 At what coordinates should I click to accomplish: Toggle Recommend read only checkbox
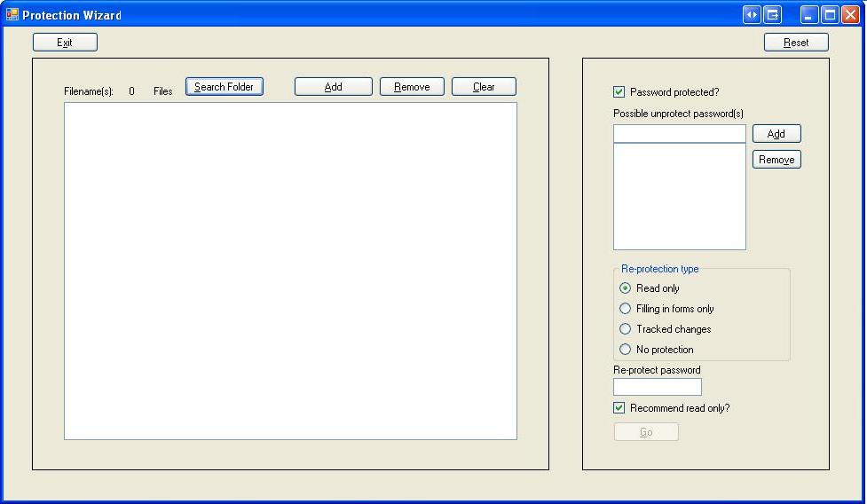(x=619, y=408)
